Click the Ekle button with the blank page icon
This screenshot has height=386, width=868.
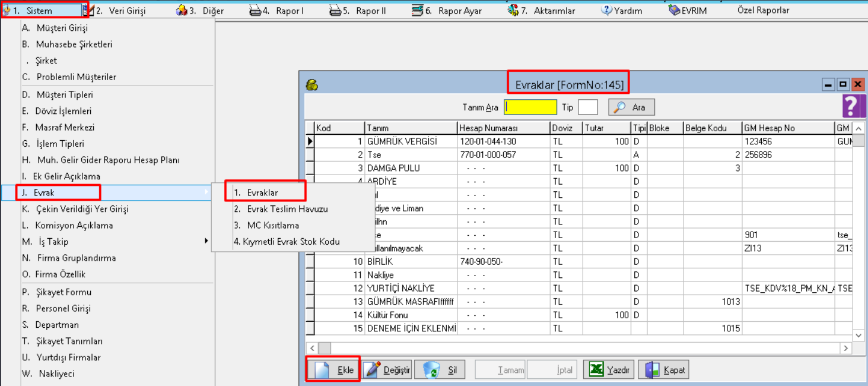(x=333, y=370)
